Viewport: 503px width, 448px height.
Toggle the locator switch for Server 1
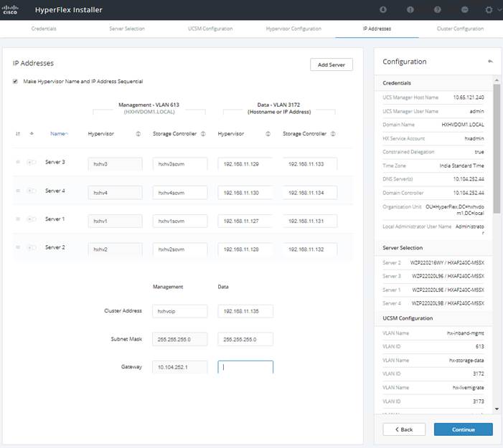point(32,219)
